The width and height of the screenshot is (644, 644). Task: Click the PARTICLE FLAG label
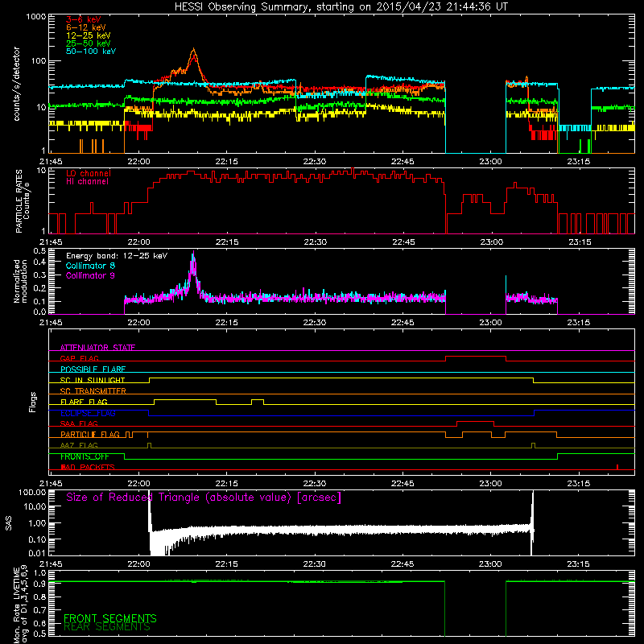click(x=90, y=435)
